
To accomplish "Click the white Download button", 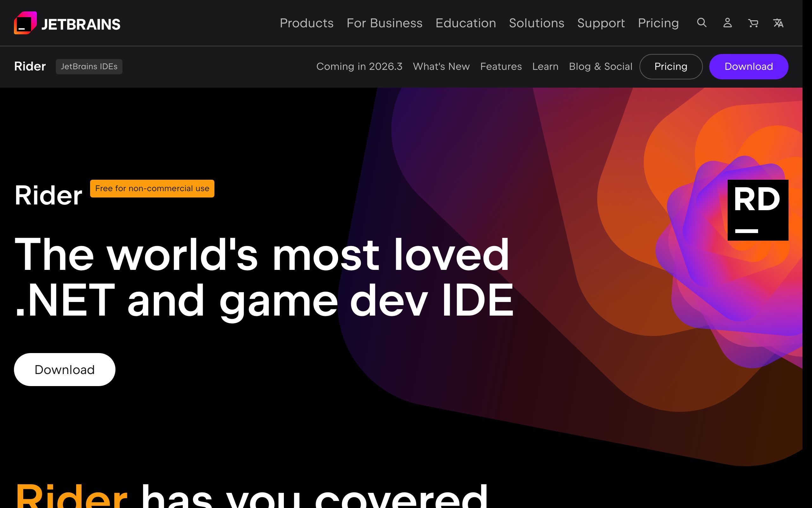I will click(64, 370).
